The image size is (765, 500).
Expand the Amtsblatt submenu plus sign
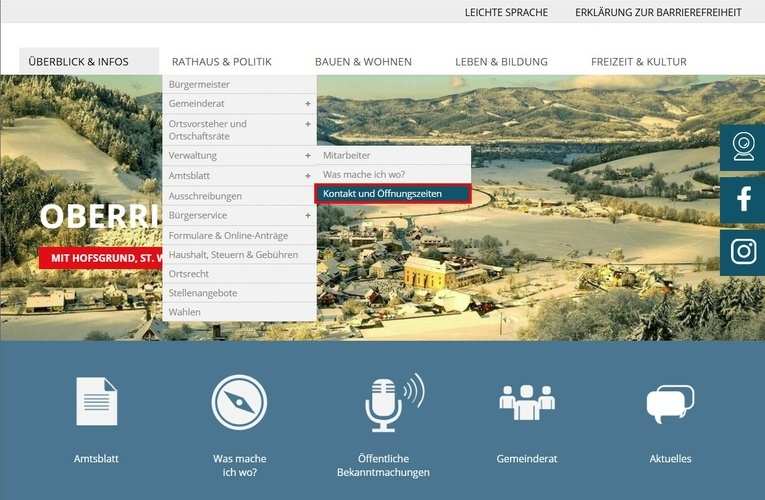point(307,176)
